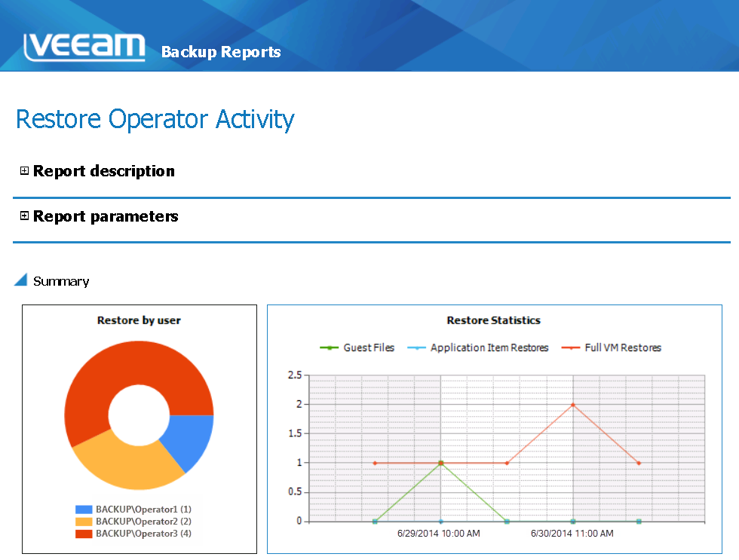Click the Guest Files legend marker
This screenshot has height=560, width=739.
coord(329,347)
